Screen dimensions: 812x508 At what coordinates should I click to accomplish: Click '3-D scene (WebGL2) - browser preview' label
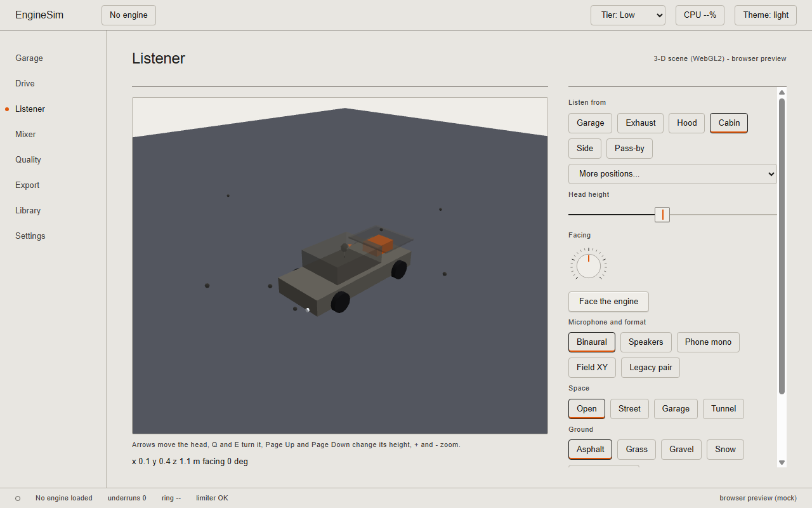tap(720, 58)
